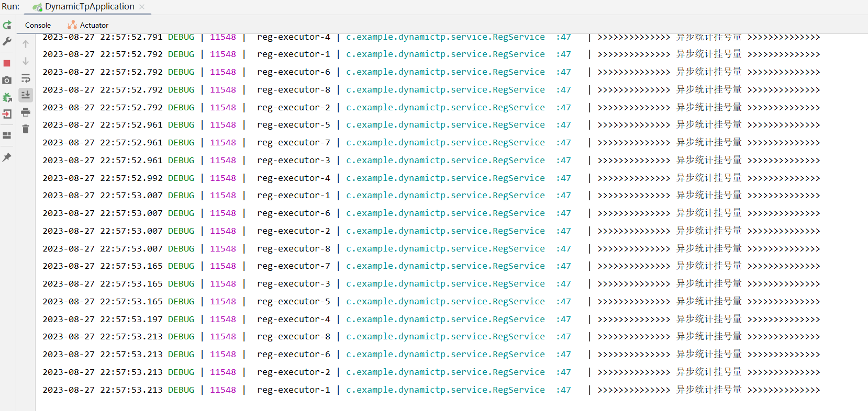Viewport: 868px width, 411px height.
Task: Click process ID 11548 in the 22:57:52.992 line
Action: [x=223, y=178]
